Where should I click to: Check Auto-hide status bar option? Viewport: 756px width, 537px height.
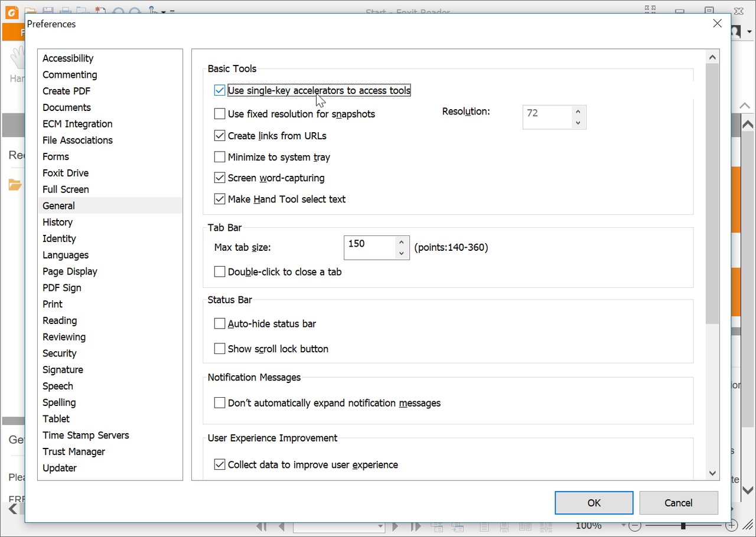pos(220,323)
